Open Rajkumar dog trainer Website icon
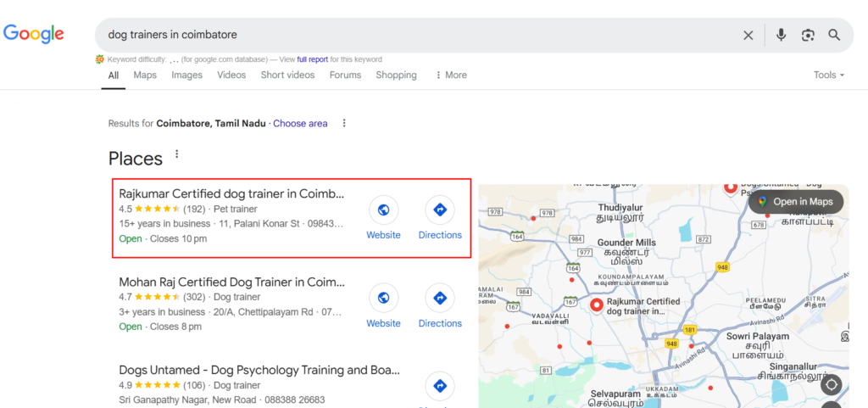Viewport: 868px width, 408px height. (383, 210)
